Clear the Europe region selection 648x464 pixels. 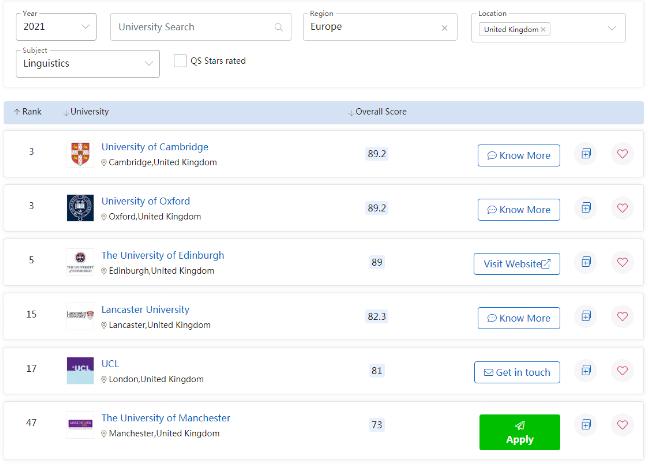(442, 27)
